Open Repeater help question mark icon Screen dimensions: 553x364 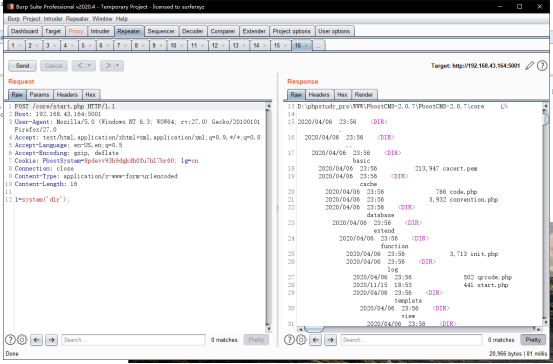pyautogui.click(x=542, y=66)
